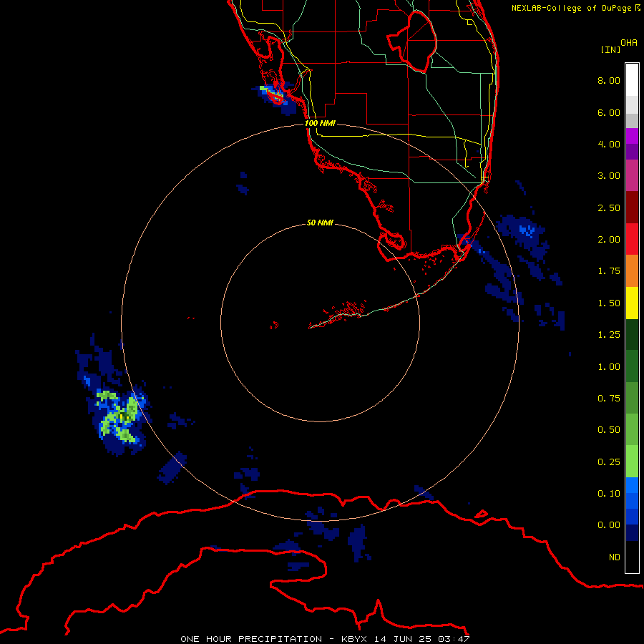This screenshot has height=644, width=644.
Task: Click the 0.50 legend value
Action: tap(609, 430)
